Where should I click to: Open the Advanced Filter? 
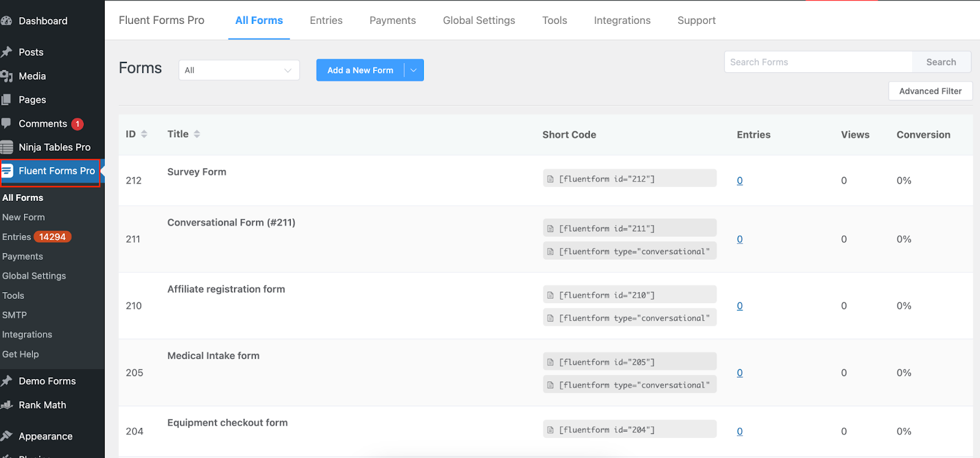(x=930, y=91)
